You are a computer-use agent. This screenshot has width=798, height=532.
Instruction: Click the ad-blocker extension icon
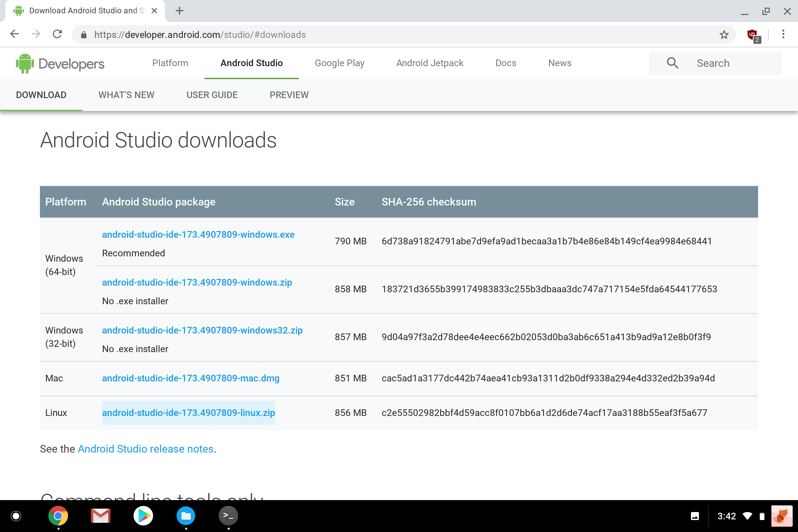[x=752, y=34]
